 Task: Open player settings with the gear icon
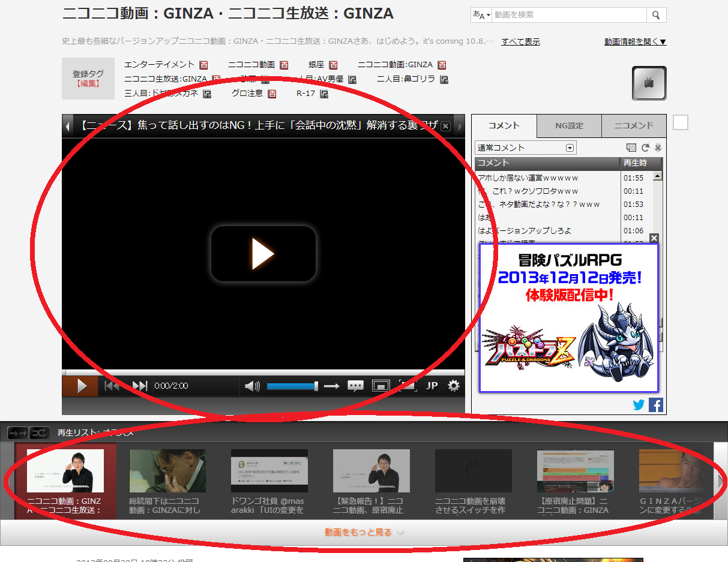point(454,386)
